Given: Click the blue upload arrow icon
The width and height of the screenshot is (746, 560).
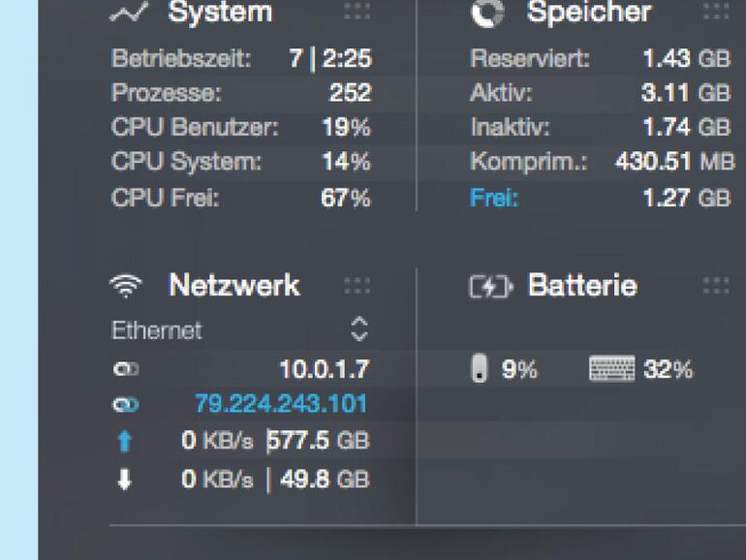Looking at the screenshot, I should [x=124, y=442].
